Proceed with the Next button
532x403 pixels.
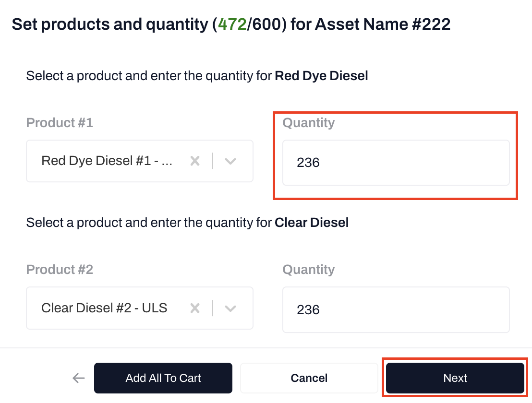point(455,378)
